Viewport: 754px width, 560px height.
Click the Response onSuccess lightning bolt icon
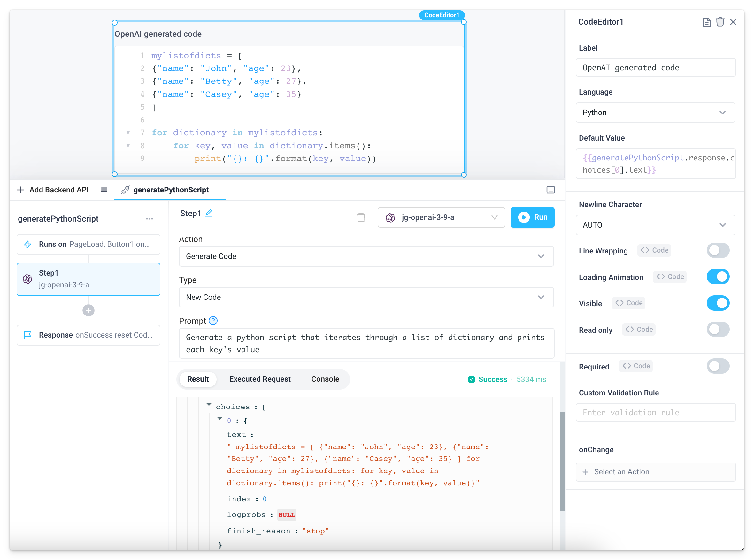tap(27, 334)
